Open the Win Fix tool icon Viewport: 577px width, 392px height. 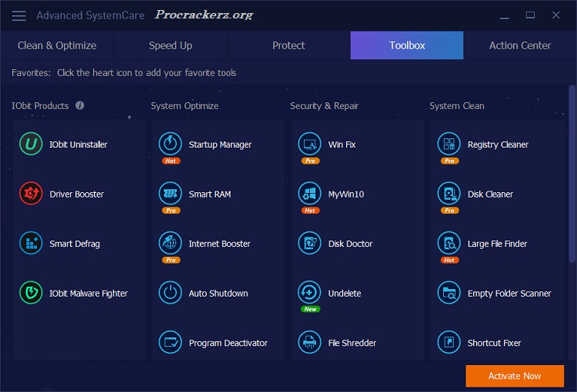[309, 144]
